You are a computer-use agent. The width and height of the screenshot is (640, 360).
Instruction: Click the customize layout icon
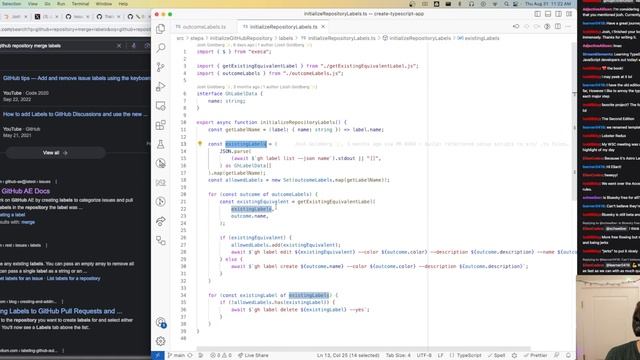(x=569, y=14)
